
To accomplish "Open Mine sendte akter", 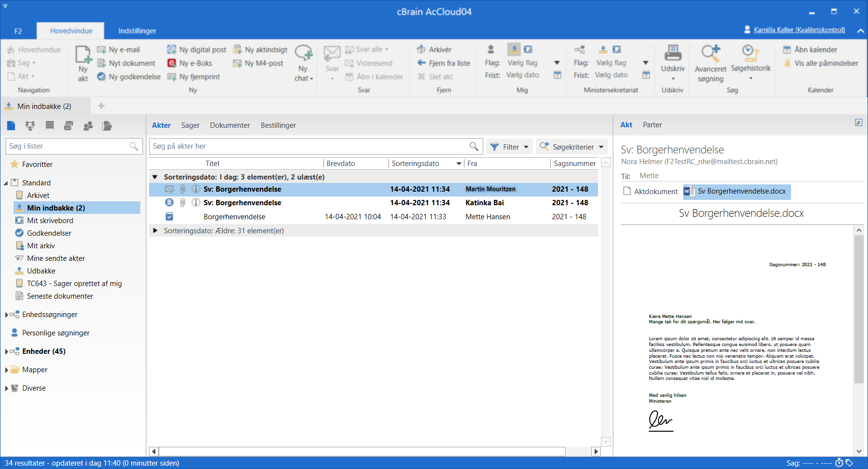I will (56, 258).
